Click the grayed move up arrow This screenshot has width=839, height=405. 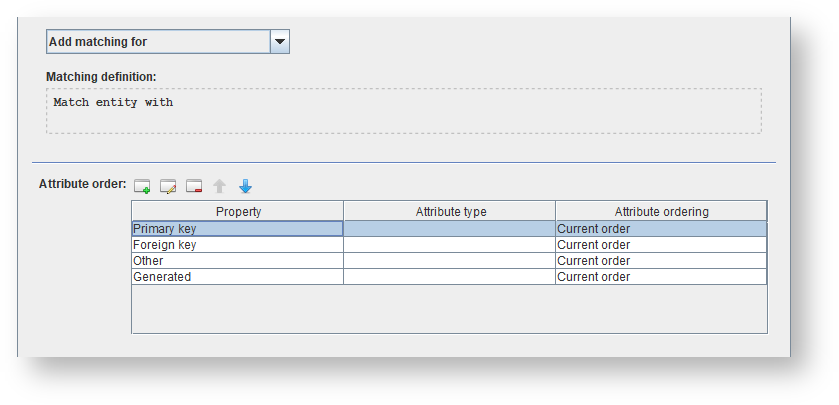point(220,186)
